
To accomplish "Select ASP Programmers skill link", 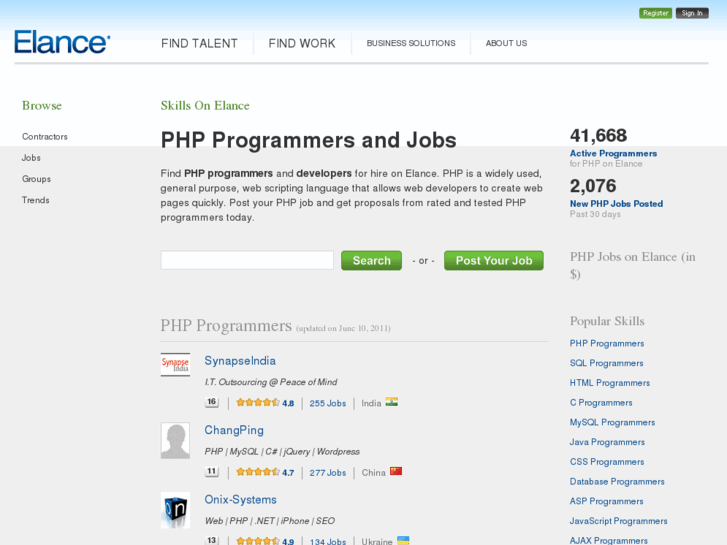I will pos(606,501).
